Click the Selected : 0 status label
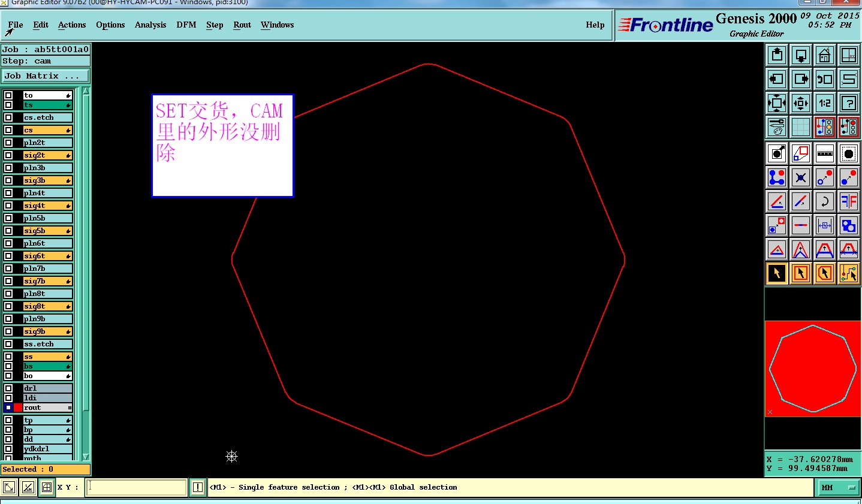The image size is (862, 504). 46,469
